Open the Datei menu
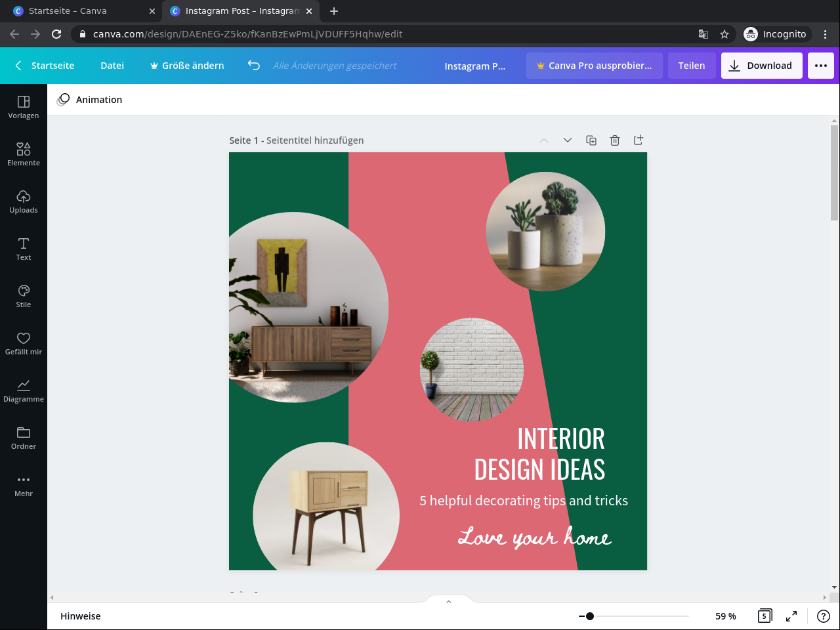Viewport: 840px width, 630px height. click(x=112, y=66)
